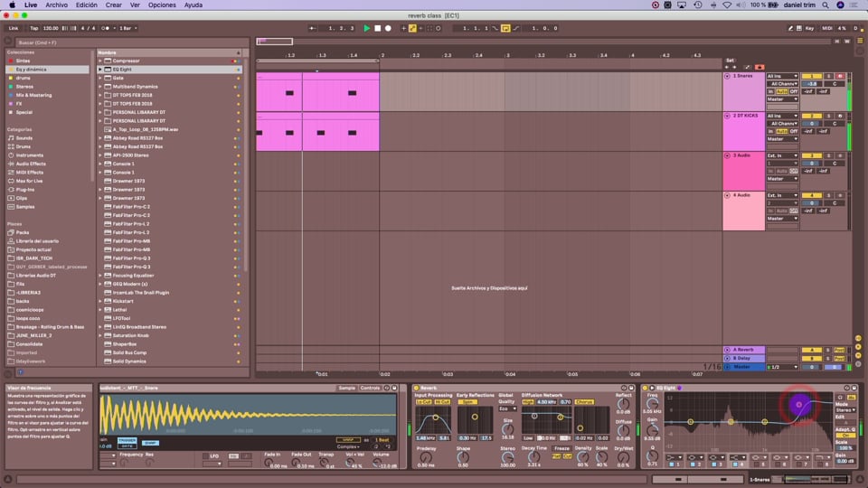Image resolution: width=868 pixels, height=488 pixels.
Task: Expand the EQ Eight folder
Action: 100,70
